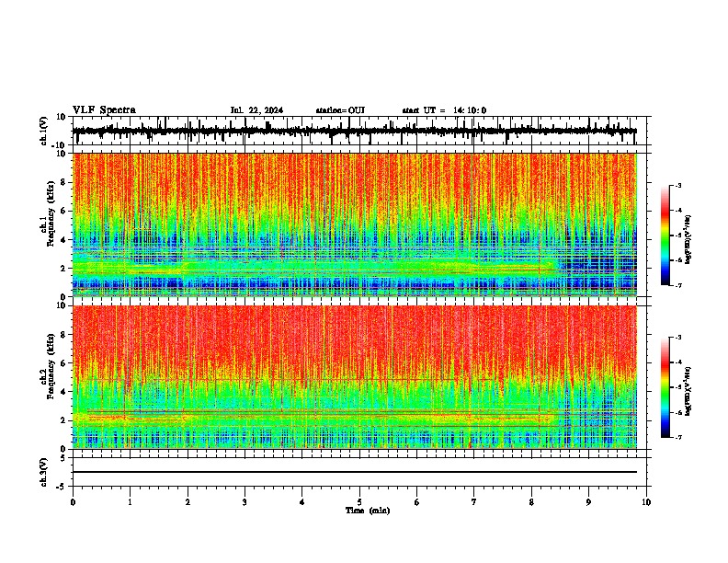The width and height of the screenshot is (728, 563).
Task: Click the "-7" label on ch.1 color bar
Action: pyautogui.click(x=678, y=285)
